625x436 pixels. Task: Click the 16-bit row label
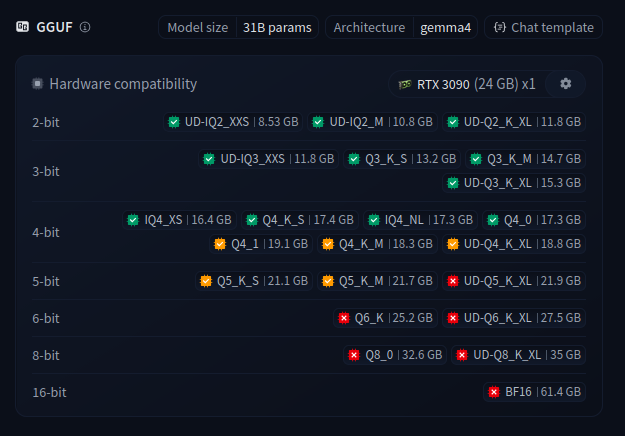pyautogui.click(x=49, y=393)
